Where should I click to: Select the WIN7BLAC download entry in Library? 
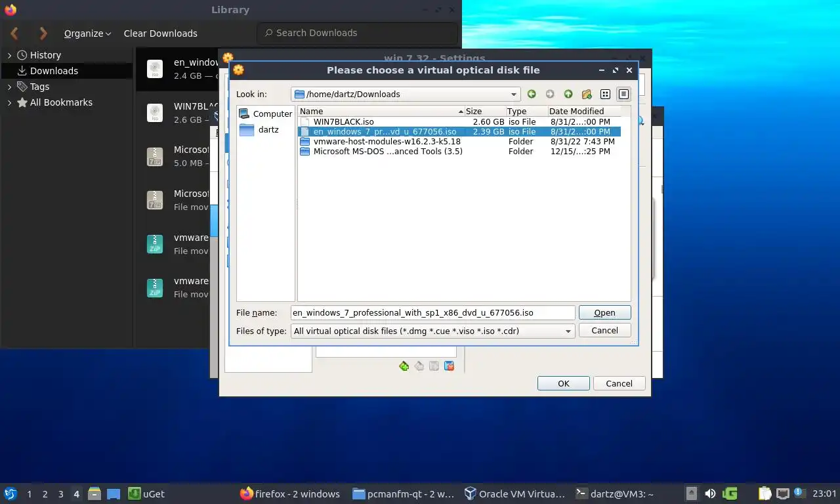(x=177, y=112)
